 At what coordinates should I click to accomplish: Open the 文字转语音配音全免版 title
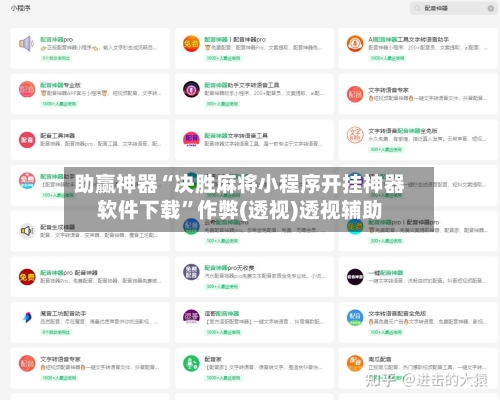click(x=397, y=314)
